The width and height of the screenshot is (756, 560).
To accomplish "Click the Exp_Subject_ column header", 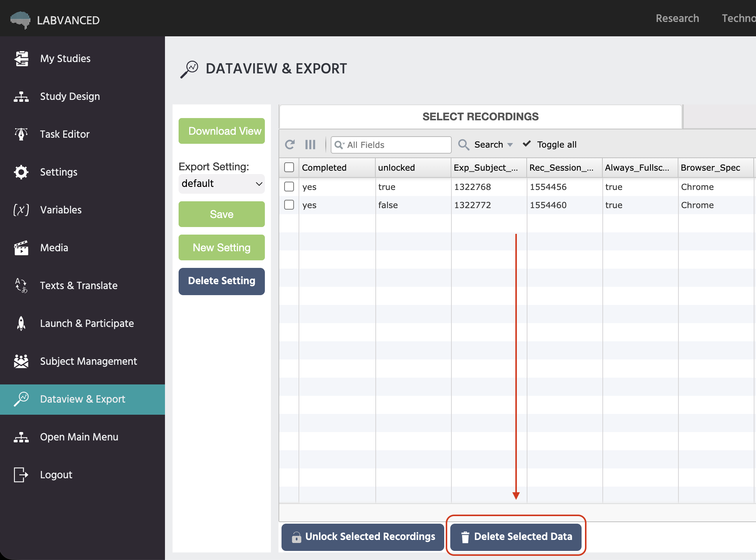I will pos(489,168).
